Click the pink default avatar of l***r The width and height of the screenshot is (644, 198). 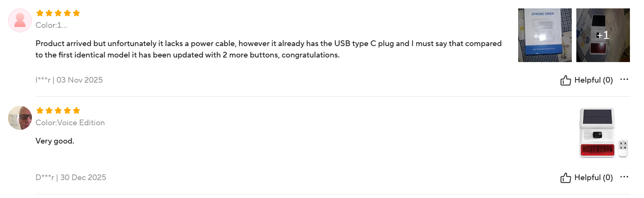[x=20, y=21]
